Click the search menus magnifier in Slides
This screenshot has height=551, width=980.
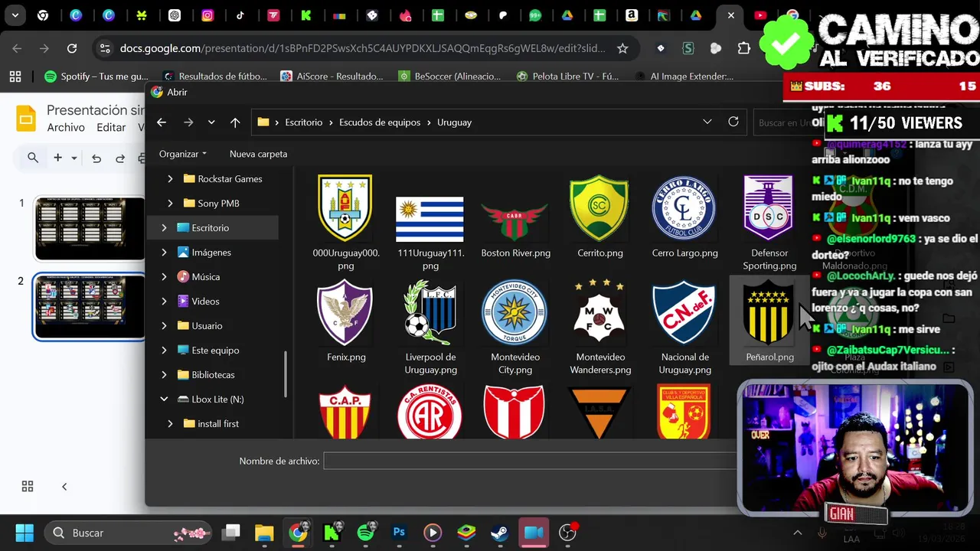[33, 158]
